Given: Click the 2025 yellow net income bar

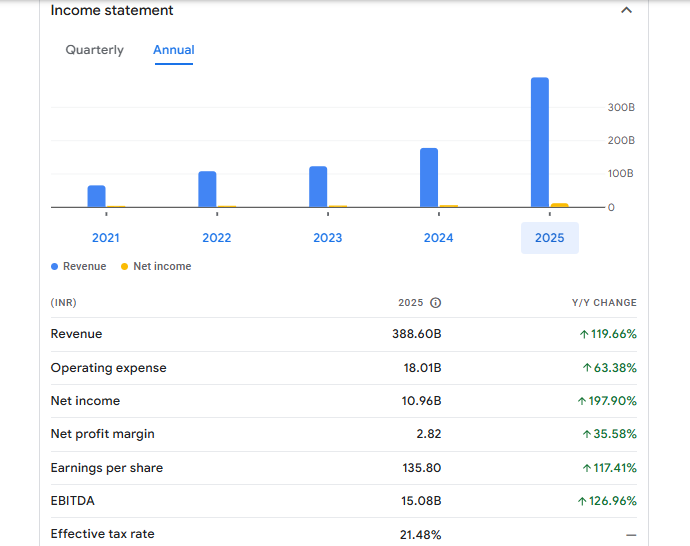Looking at the screenshot, I should tap(559, 205).
